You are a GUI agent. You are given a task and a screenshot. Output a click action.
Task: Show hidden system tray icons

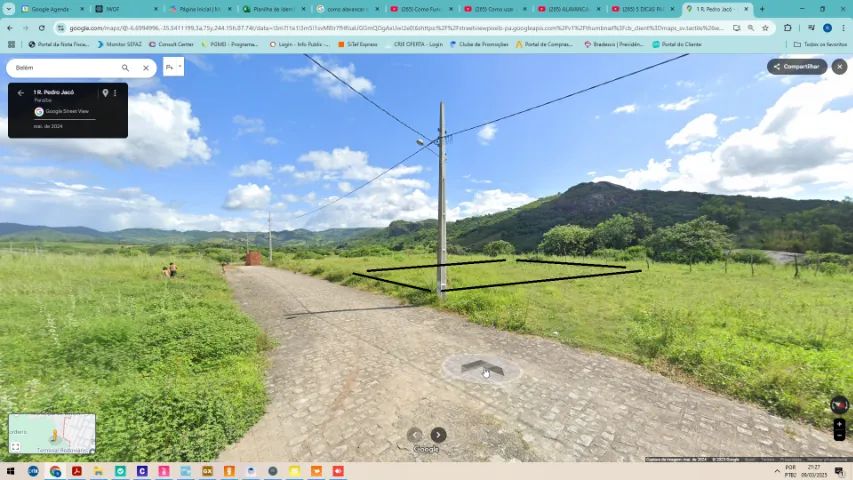(777, 471)
